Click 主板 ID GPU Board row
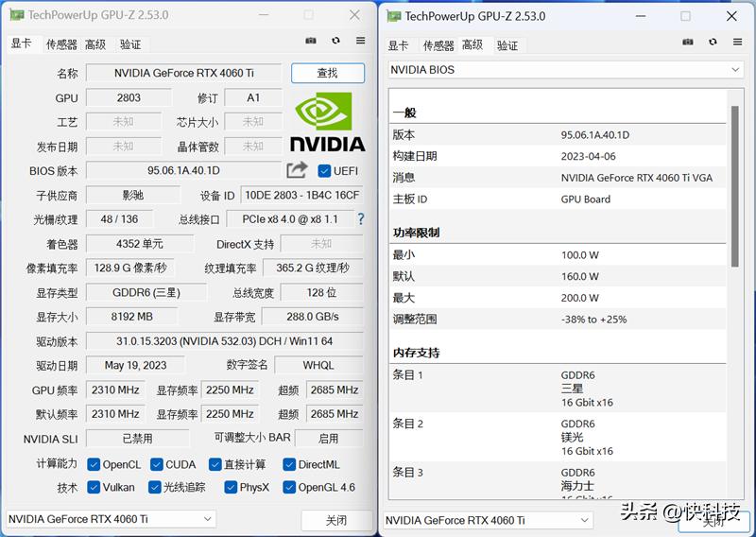Viewport: 756px width, 537px height. (558, 199)
